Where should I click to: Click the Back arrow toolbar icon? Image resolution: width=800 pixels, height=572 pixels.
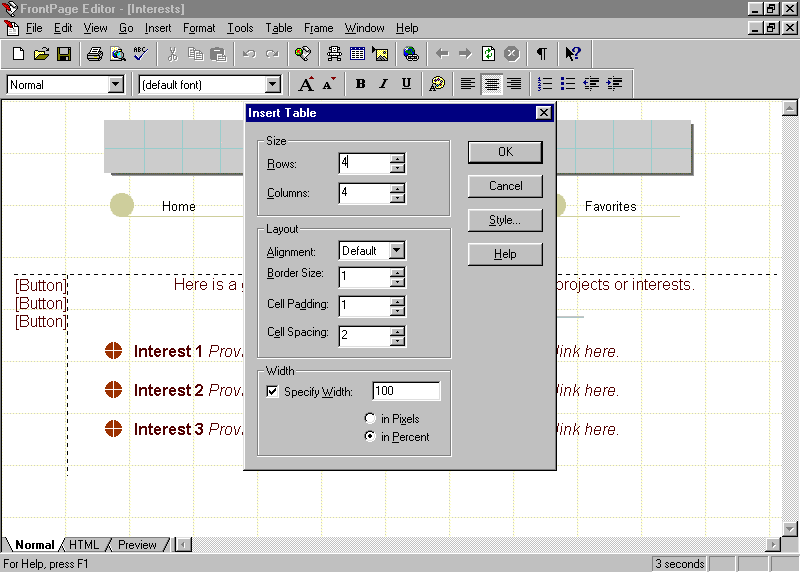pyautogui.click(x=442, y=54)
